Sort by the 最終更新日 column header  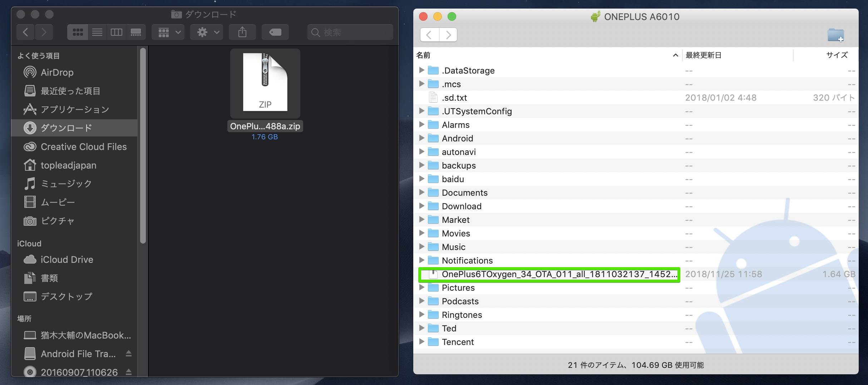[703, 55]
